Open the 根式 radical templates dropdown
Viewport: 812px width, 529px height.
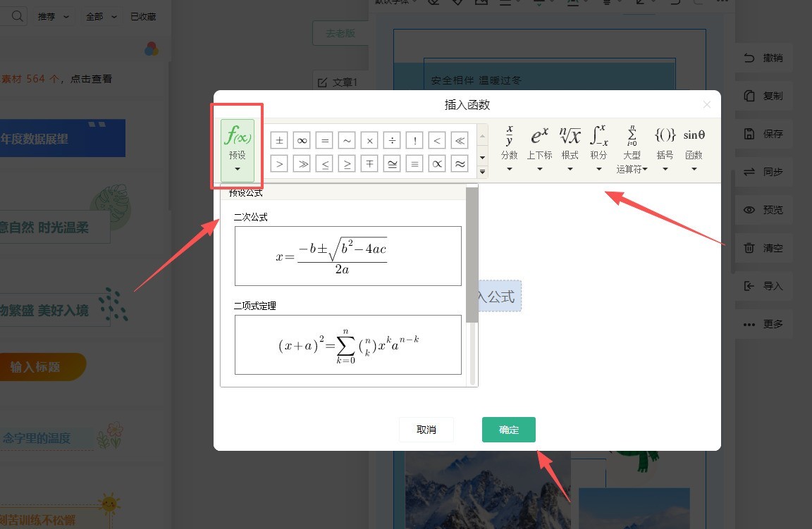(570, 149)
